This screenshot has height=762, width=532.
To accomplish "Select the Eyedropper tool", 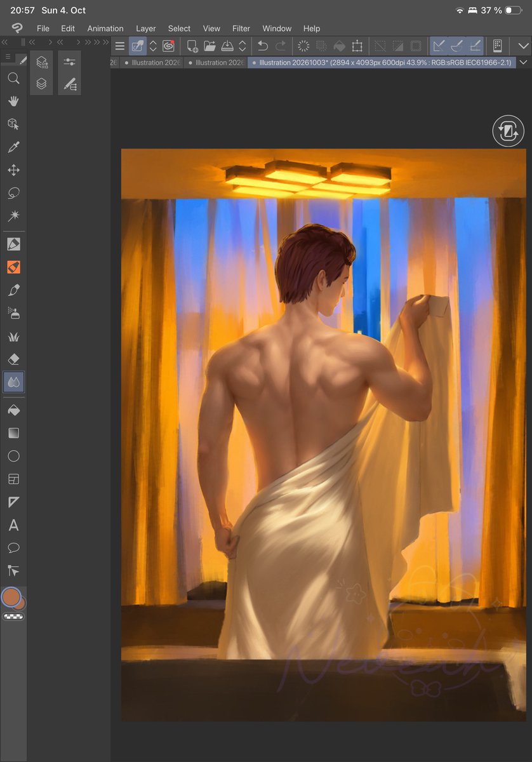I will point(13,147).
